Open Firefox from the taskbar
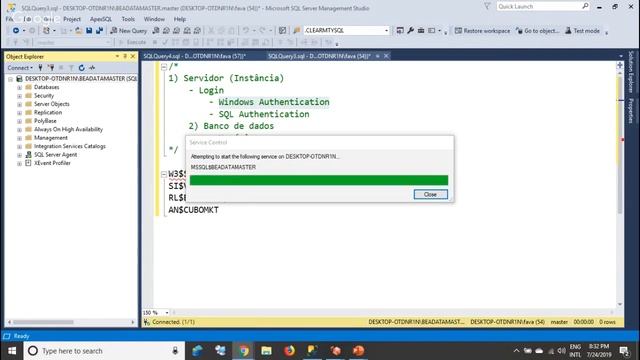 [289, 351]
